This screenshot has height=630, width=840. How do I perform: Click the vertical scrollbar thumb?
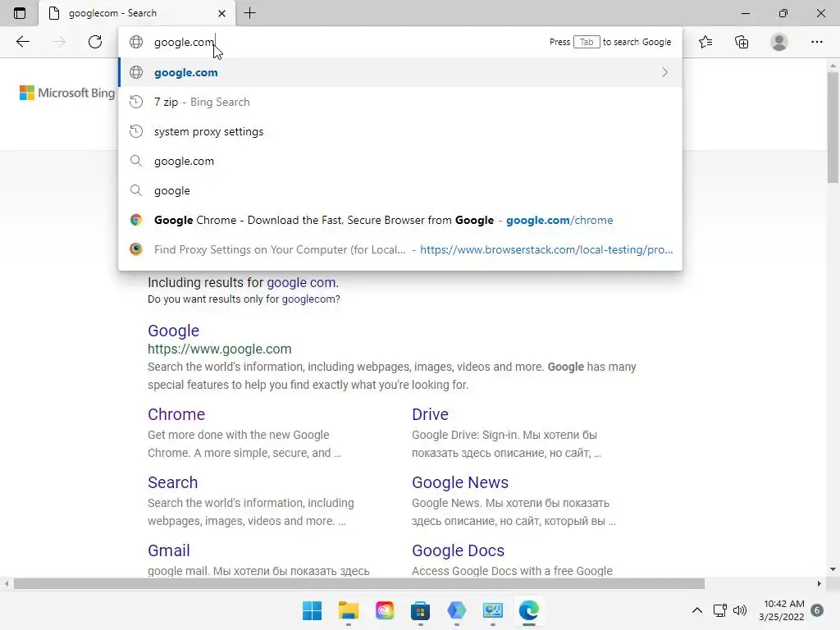tap(833, 127)
